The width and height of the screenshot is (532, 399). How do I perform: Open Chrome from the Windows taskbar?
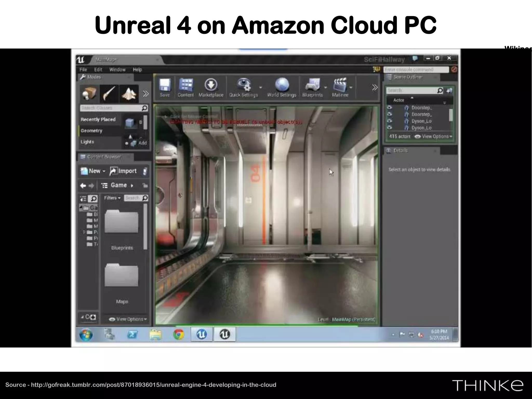[x=178, y=334]
